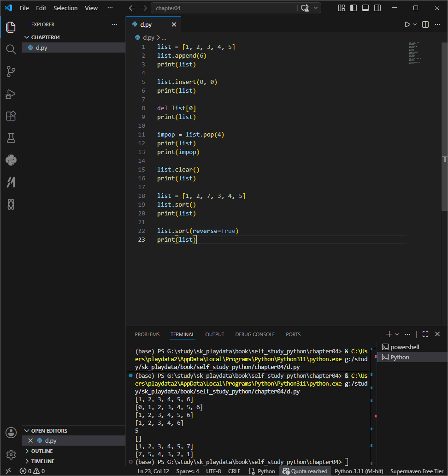Open remote window icon in status bar

click(x=8, y=471)
